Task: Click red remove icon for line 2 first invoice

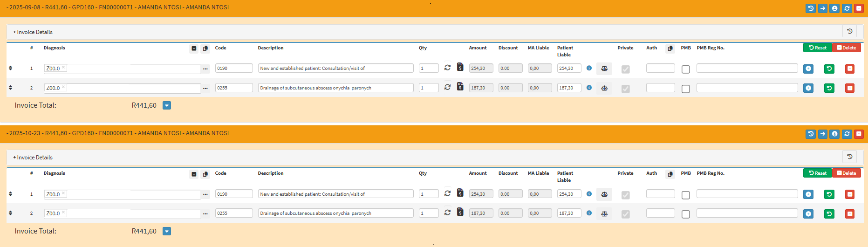Action: click(x=850, y=88)
